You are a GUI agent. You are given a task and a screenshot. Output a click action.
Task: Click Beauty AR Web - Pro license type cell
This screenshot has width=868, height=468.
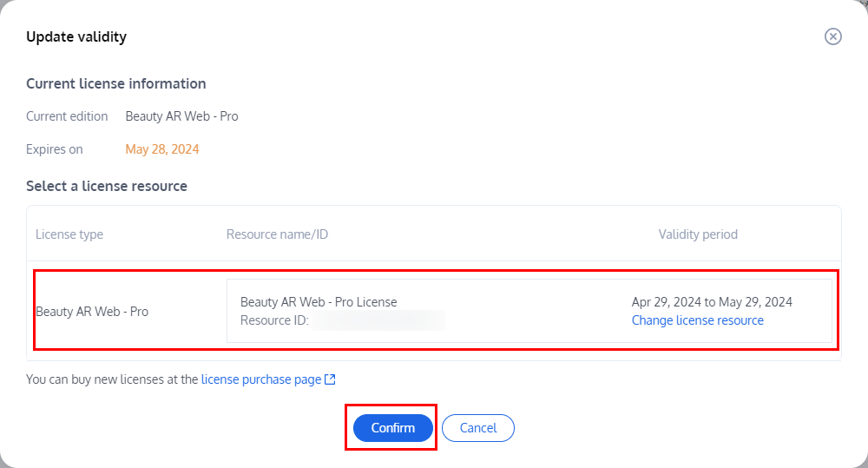(92, 312)
